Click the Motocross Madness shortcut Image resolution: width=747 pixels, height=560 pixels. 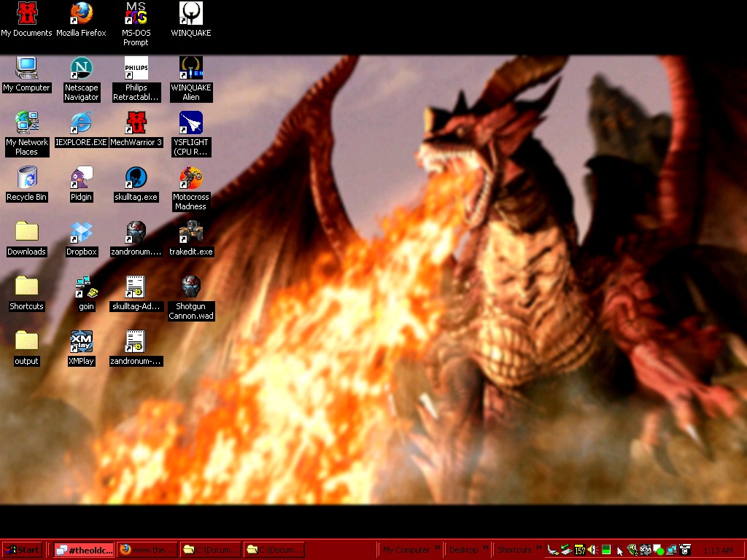(x=190, y=177)
